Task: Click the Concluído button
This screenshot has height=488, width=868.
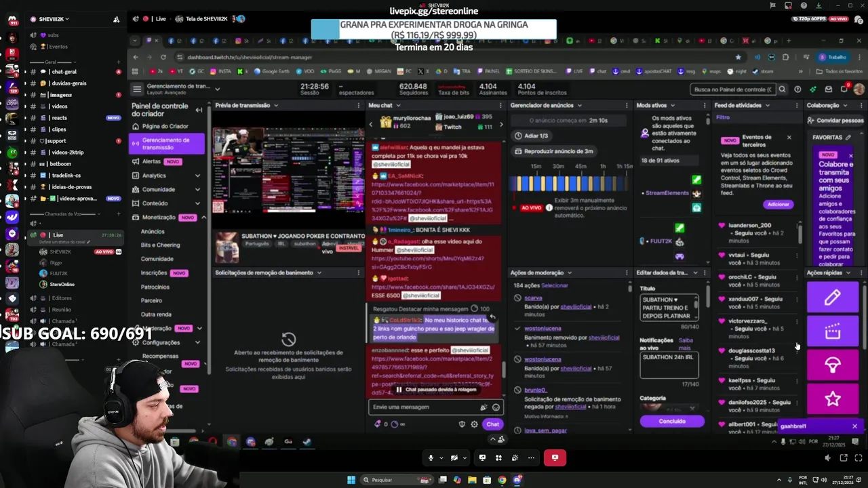Action: [x=672, y=422]
